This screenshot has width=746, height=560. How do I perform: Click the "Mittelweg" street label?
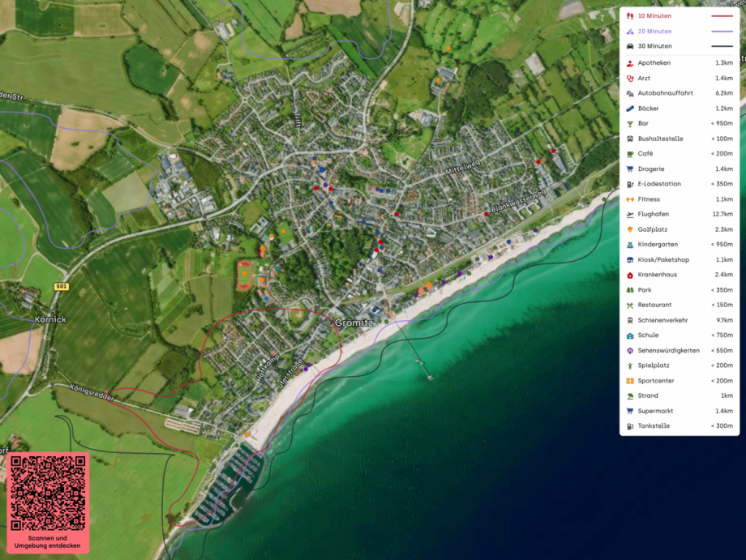(463, 166)
